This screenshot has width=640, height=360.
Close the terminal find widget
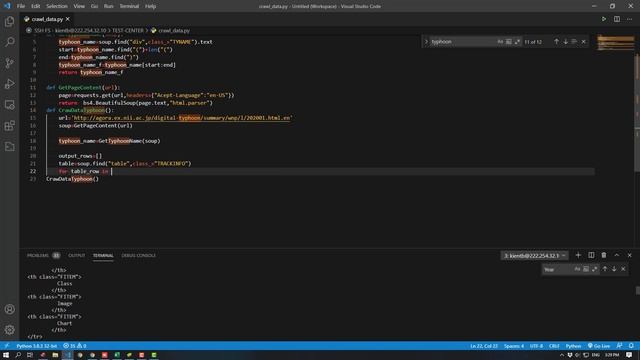point(623,269)
